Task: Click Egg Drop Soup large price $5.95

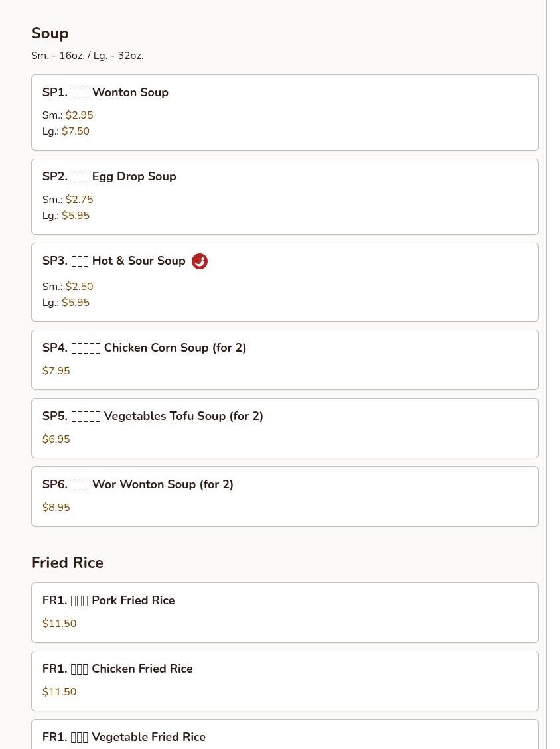Action: pyautogui.click(x=76, y=216)
